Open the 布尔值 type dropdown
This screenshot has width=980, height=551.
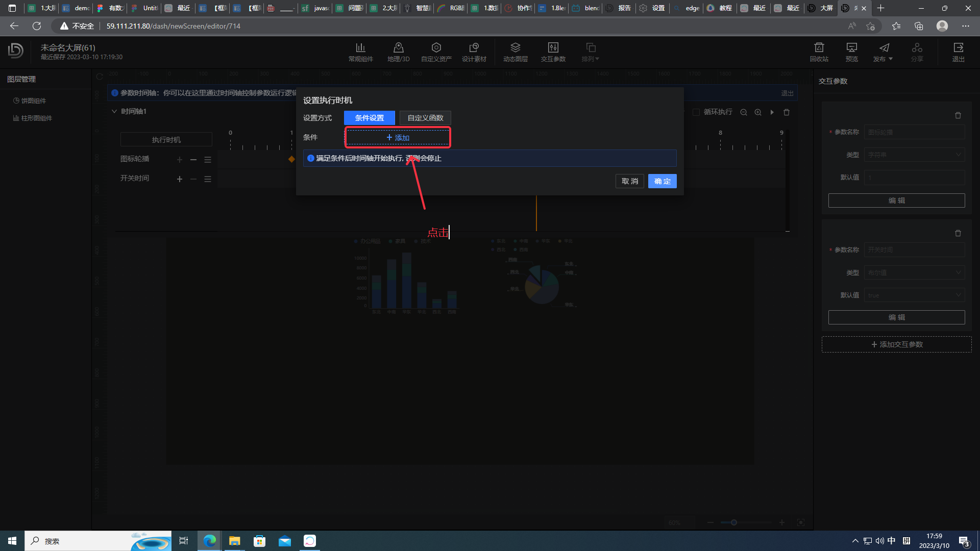(x=914, y=272)
